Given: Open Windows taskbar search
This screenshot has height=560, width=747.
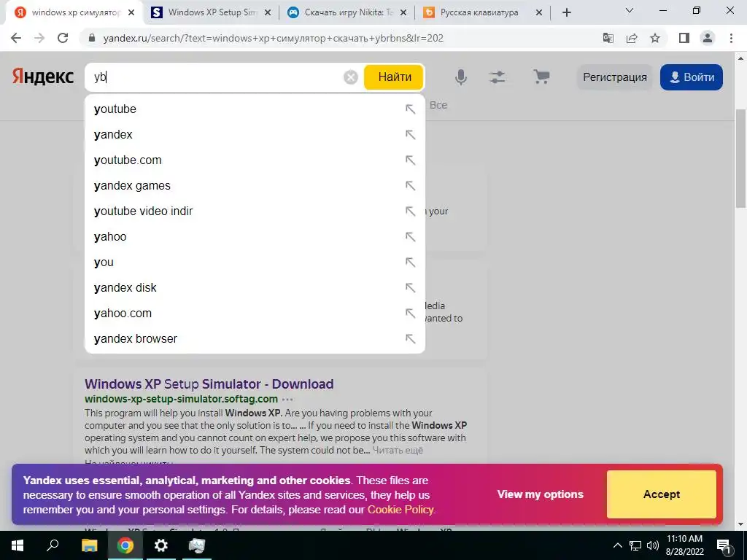Looking at the screenshot, I should (x=53, y=545).
